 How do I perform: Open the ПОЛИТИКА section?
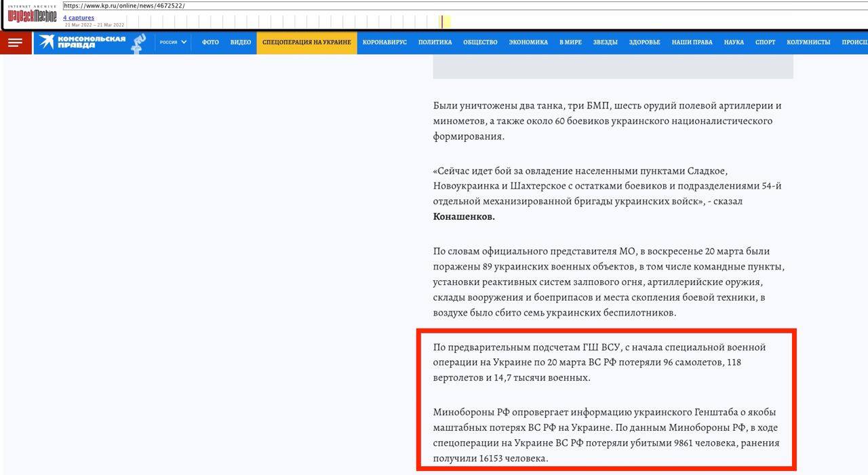(x=436, y=41)
